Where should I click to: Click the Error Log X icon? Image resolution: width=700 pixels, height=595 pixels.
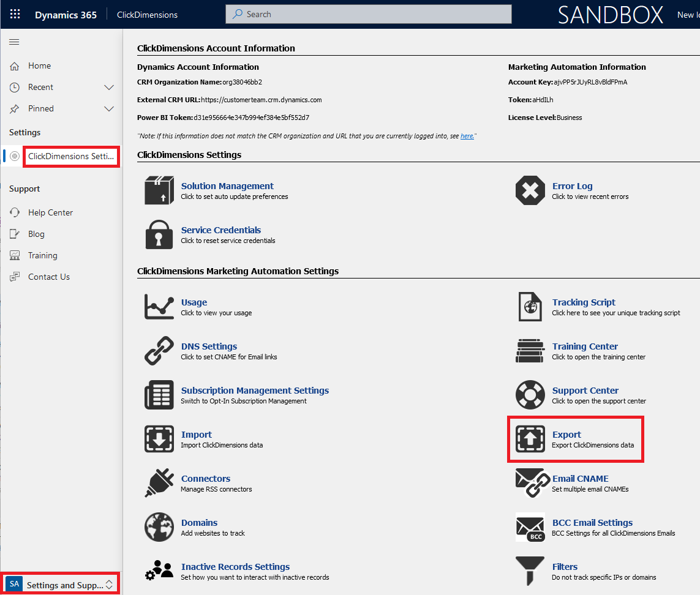coord(530,190)
